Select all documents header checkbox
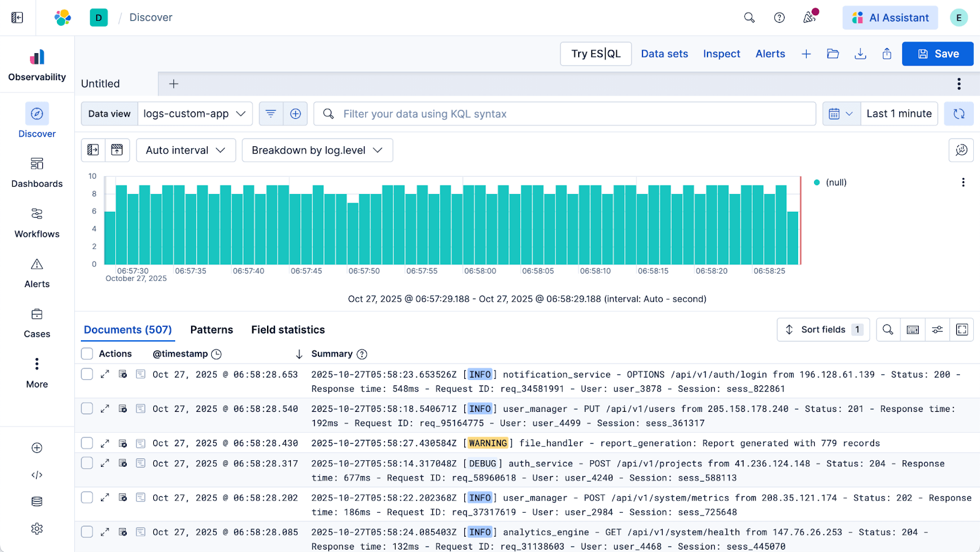This screenshot has width=980, height=552. click(x=87, y=354)
